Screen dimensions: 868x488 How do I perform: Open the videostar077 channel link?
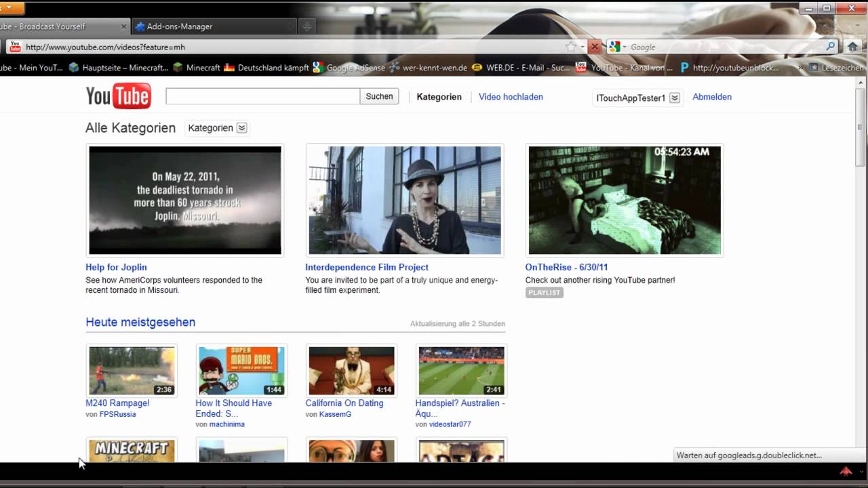click(450, 424)
